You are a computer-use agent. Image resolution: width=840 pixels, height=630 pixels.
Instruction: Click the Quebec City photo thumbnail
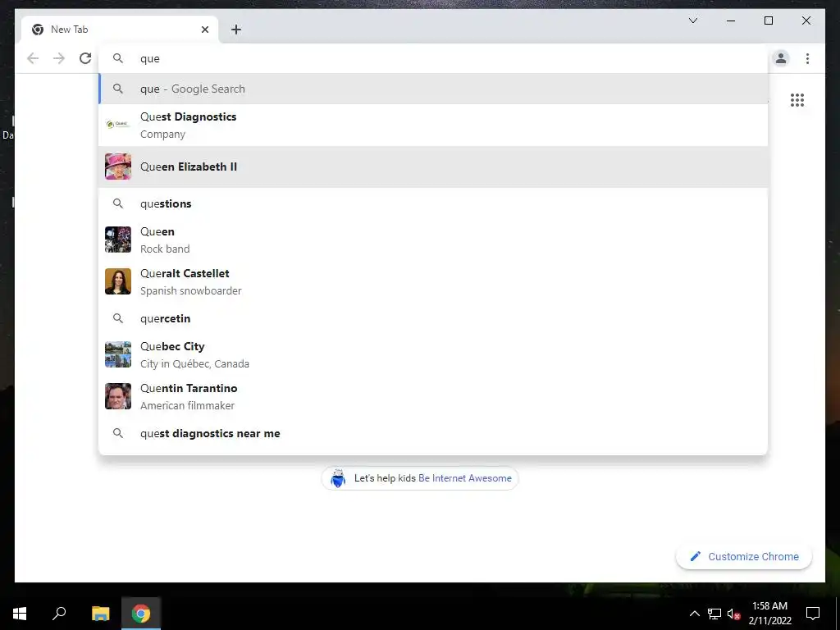(x=118, y=354)
